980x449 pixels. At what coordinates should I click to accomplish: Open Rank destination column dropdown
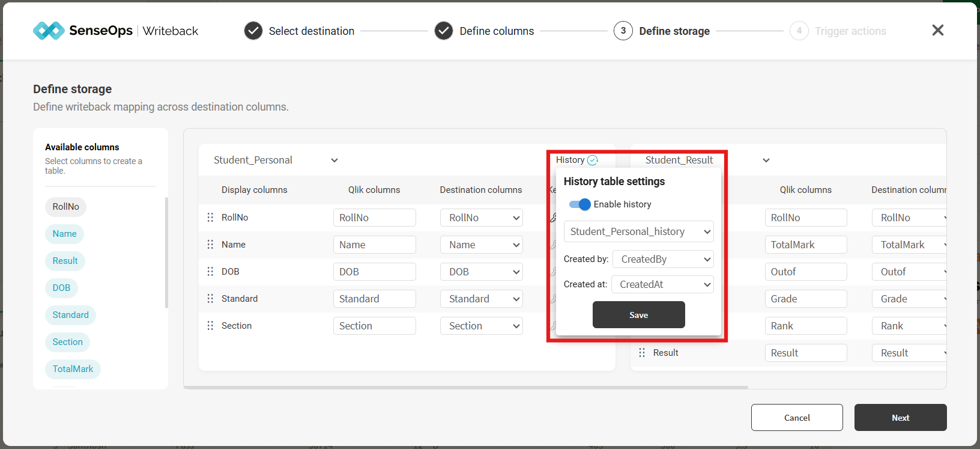(x=909, y=326)
